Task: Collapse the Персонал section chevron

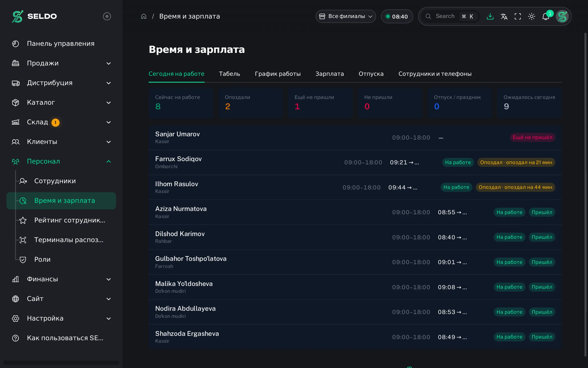Action: pyautogui.click(x=109, y=161)
